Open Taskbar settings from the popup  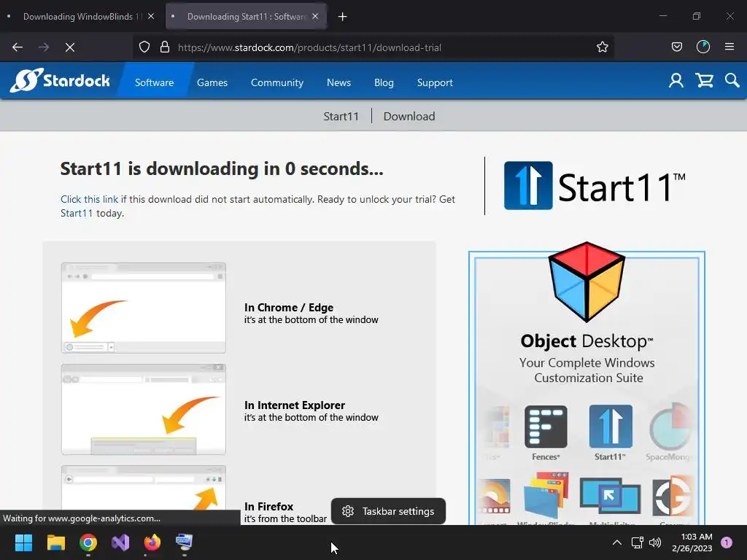[x=388, y=511]
